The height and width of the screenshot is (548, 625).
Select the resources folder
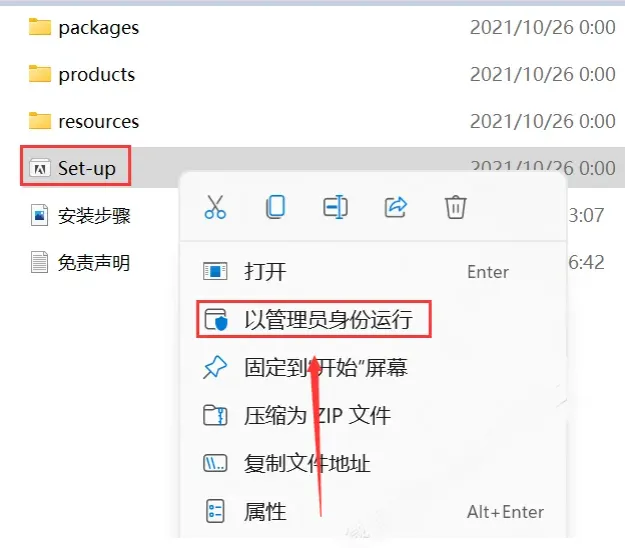coord(84,121)
